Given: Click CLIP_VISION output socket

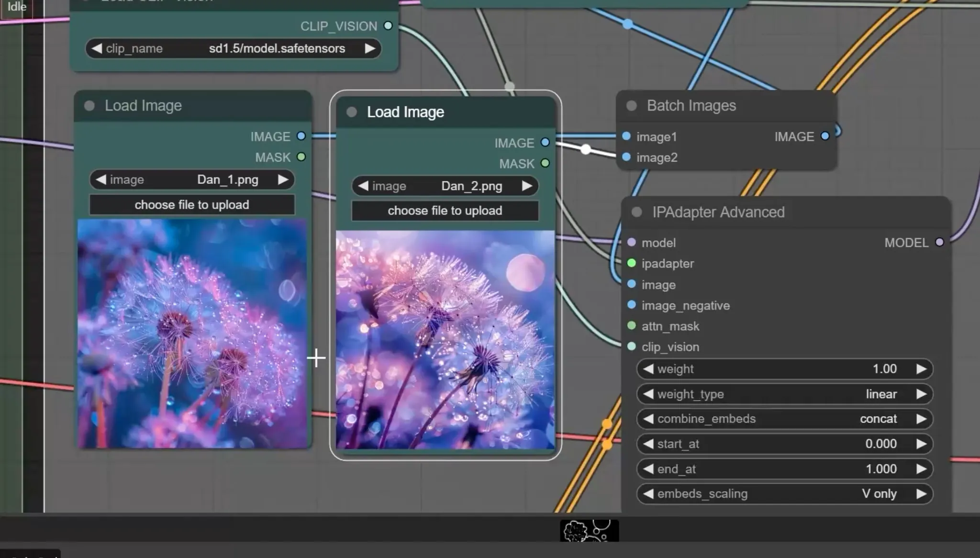Looking at the screenshot, I should tap(388, 26).
